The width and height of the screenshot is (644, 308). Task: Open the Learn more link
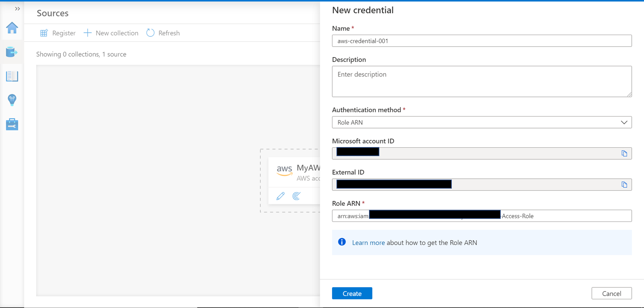tap(368, 243)
